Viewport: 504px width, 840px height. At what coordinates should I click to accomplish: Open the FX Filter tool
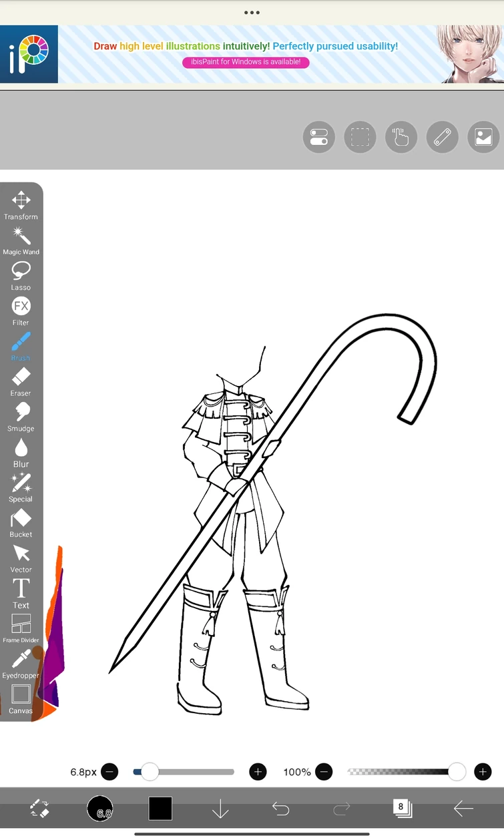[x=21, y=312]
